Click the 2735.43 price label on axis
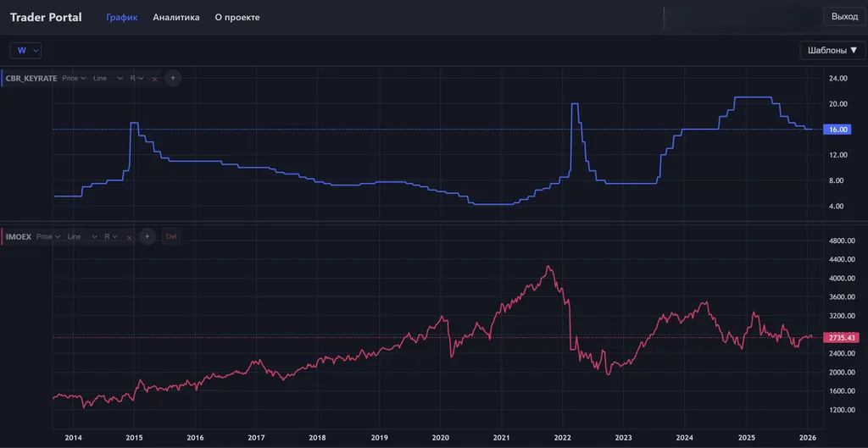 [x=839, y=337]
